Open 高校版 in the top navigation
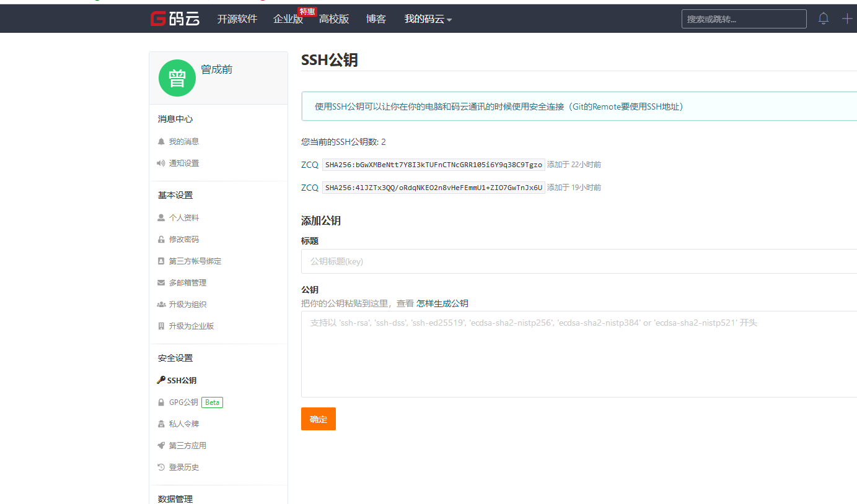This screenshot has height=504, width=857. coord(334,19)
